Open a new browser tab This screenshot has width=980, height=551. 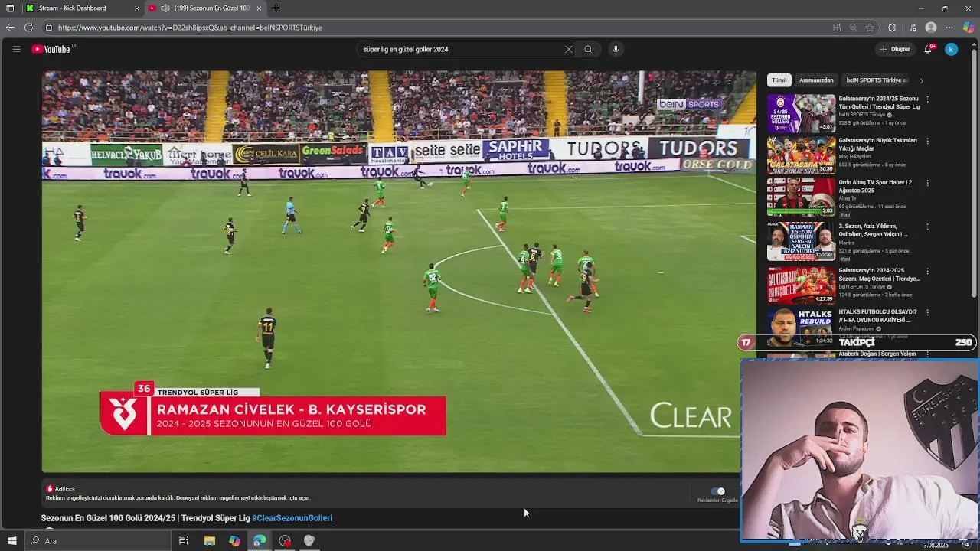click(276, 8)
